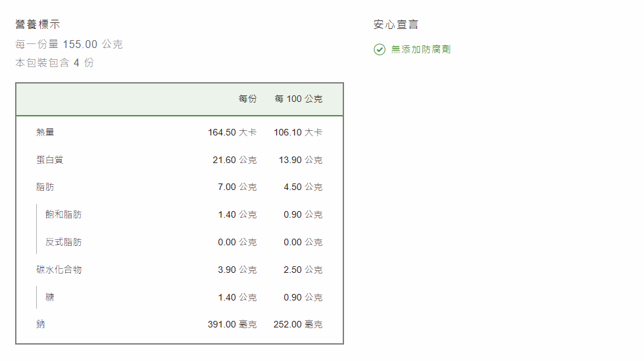
Task: Click the 反式脂肪 sub-row label
Action: point(63,243)
